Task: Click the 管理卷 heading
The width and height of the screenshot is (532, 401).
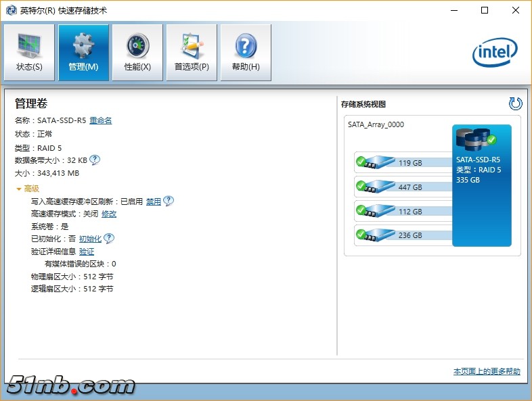Action: 31,103
